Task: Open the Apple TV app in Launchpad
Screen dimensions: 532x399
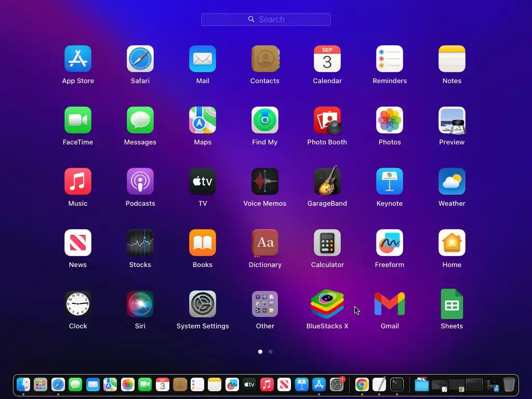Action: click(x=203, y=181)
